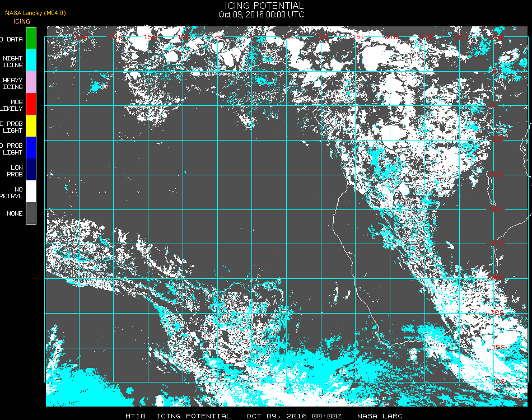Click the dark navy LOW PROB swatch
The height and width of the screenshot is (420, 532).
click(31, 170)
